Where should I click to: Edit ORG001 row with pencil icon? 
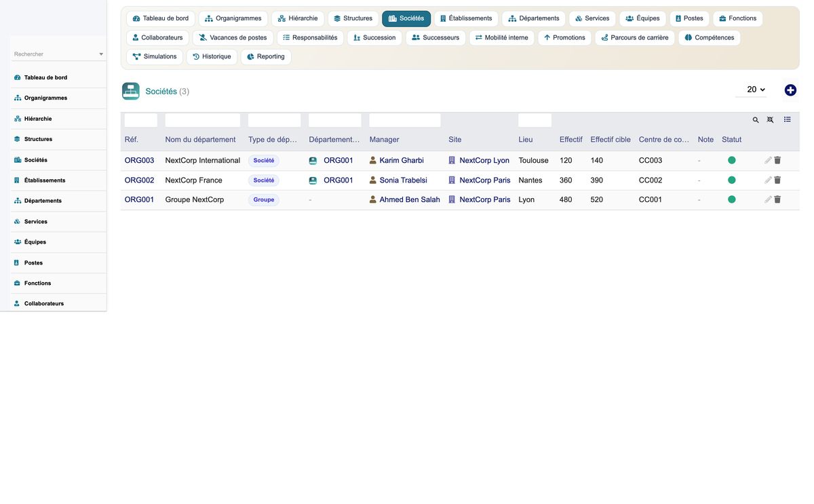click(x=768, y=200)
